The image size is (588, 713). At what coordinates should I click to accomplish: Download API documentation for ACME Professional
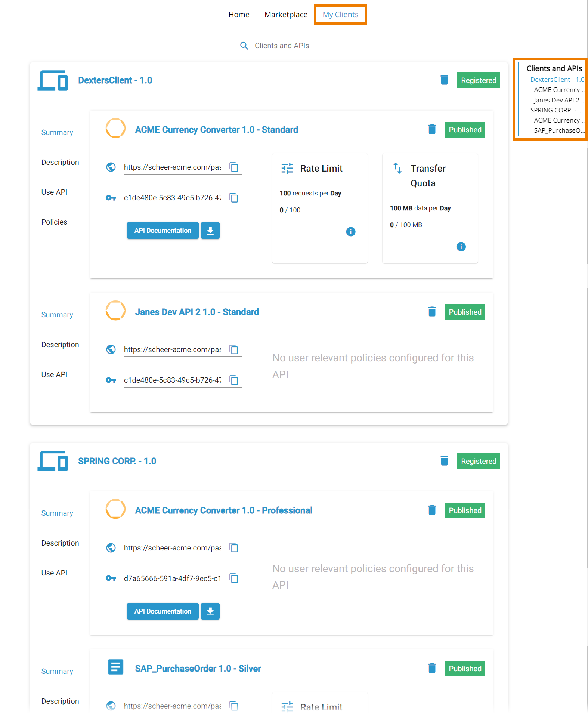click(210, 611)
